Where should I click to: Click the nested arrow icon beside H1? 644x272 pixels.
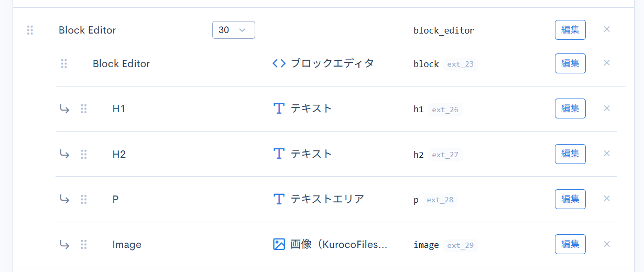pyautogui.click(x=64, y=109)
